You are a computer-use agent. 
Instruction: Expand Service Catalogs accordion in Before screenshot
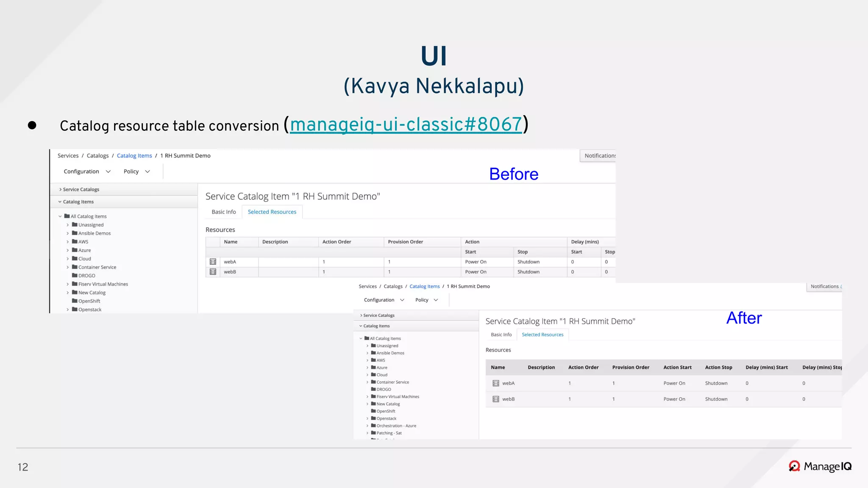click(124, 189)
